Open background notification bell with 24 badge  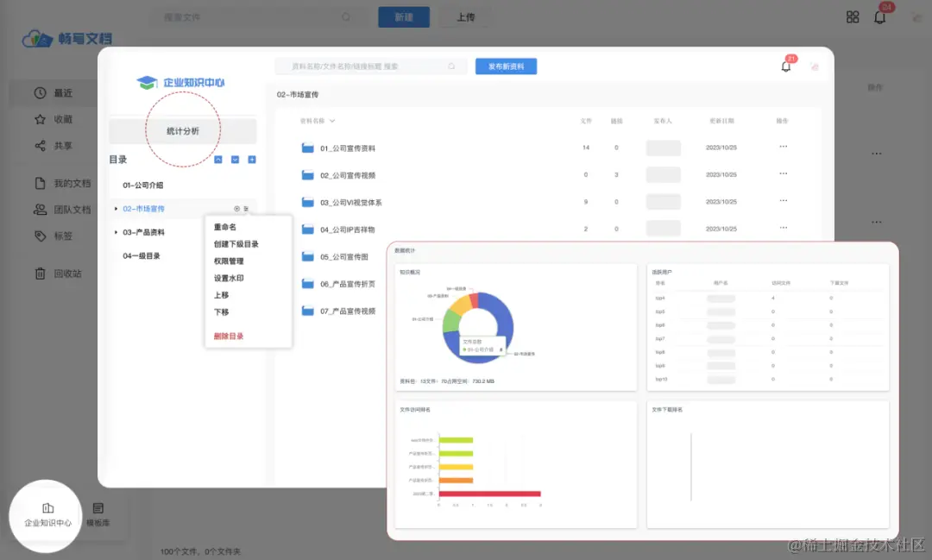[x=879, y=17]
